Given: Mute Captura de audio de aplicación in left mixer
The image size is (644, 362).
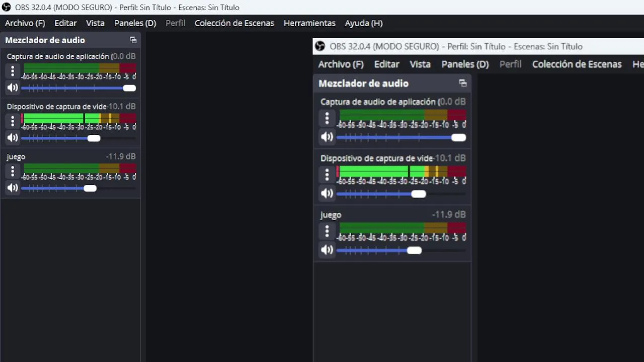Looking at the screenshot, I should pos(13,88).
